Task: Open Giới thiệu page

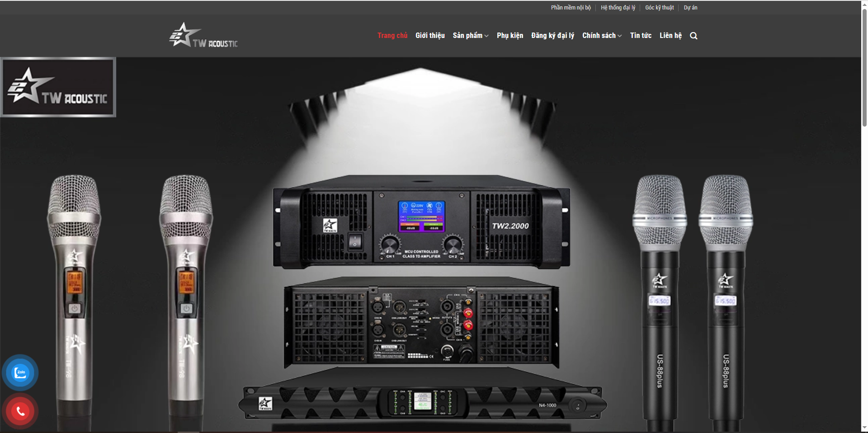Action: 430,36
